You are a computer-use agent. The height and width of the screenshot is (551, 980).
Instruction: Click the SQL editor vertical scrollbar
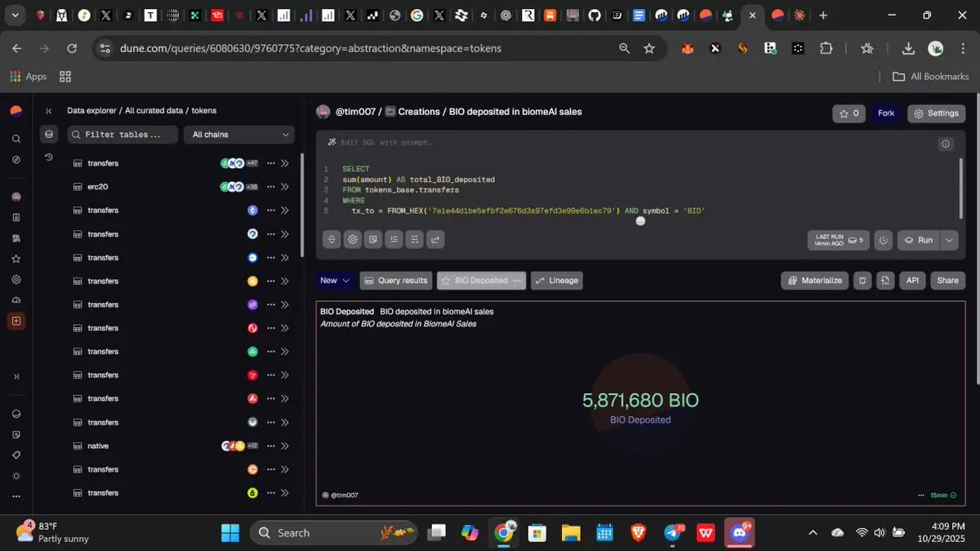(962, 188)
